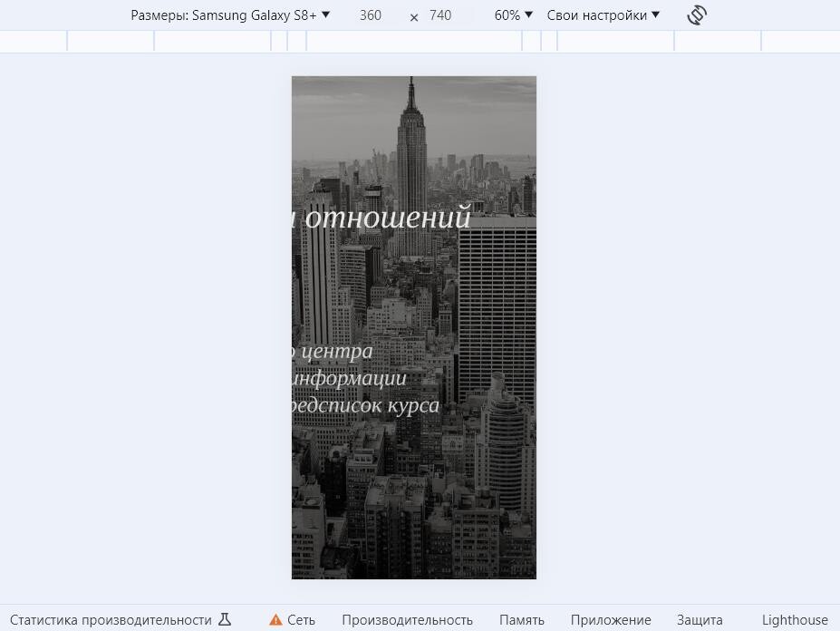This screenshot has height=631, width=840.
Task: Open the Размеры device selection dropdown
Action: [230, 15]
